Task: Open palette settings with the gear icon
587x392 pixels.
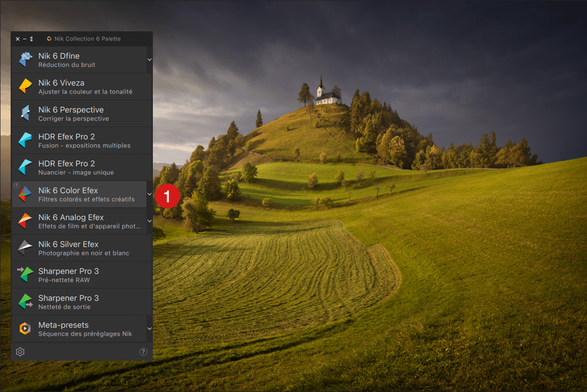Action: click(20, 351)
